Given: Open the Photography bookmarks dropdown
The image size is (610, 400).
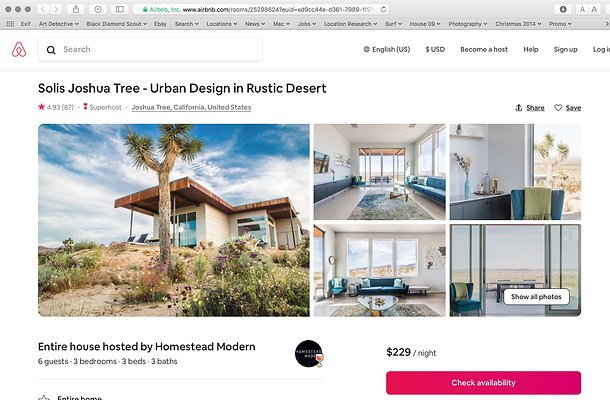Looking at the screenshot, I should pyautogui.click(x=468, y=24).
